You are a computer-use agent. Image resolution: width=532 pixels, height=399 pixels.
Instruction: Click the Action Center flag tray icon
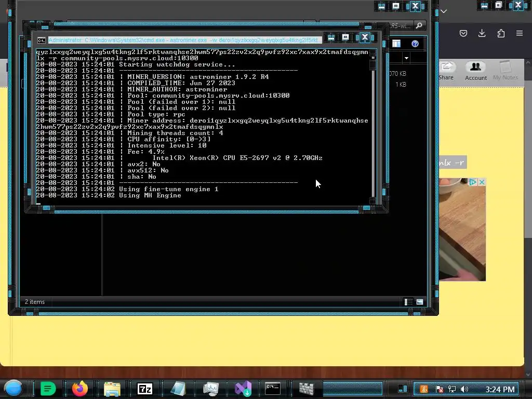pyautogui.click(x=439, y=389)
